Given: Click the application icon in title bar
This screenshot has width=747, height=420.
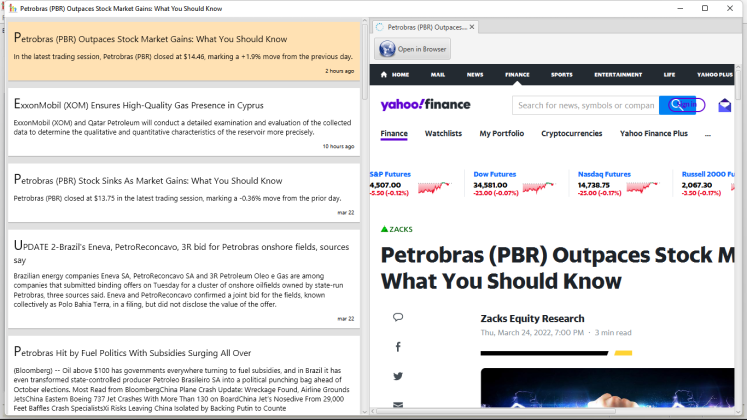Looking at the screenshot, I should click(13, 9).
